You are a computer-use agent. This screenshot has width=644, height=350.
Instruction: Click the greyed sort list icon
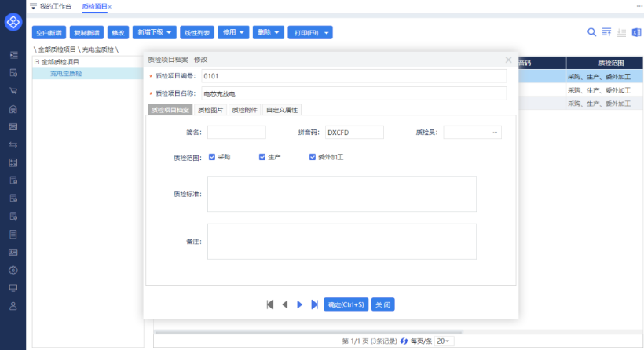pos(621,32)
